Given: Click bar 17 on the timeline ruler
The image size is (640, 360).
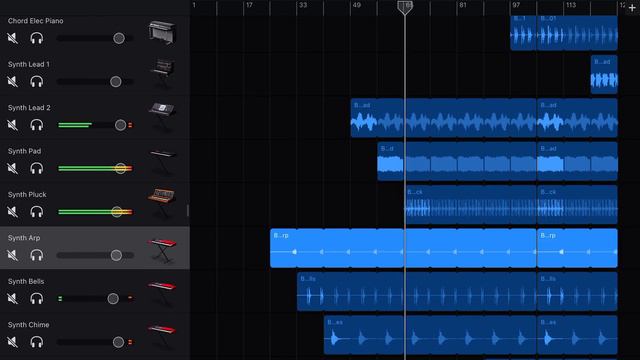Looking at the screenshot, I should pyautogui.click(x=249, y=5).
